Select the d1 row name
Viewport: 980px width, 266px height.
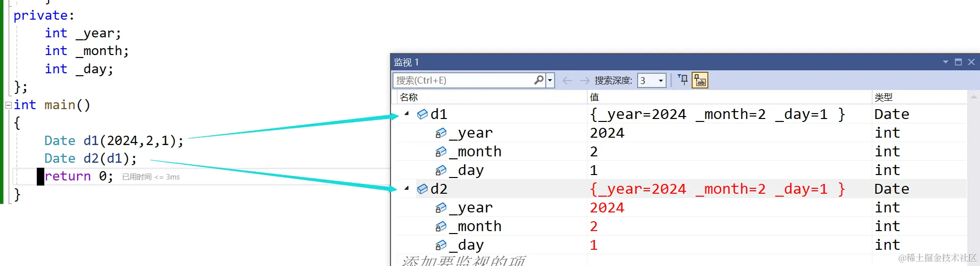point(439,114)
